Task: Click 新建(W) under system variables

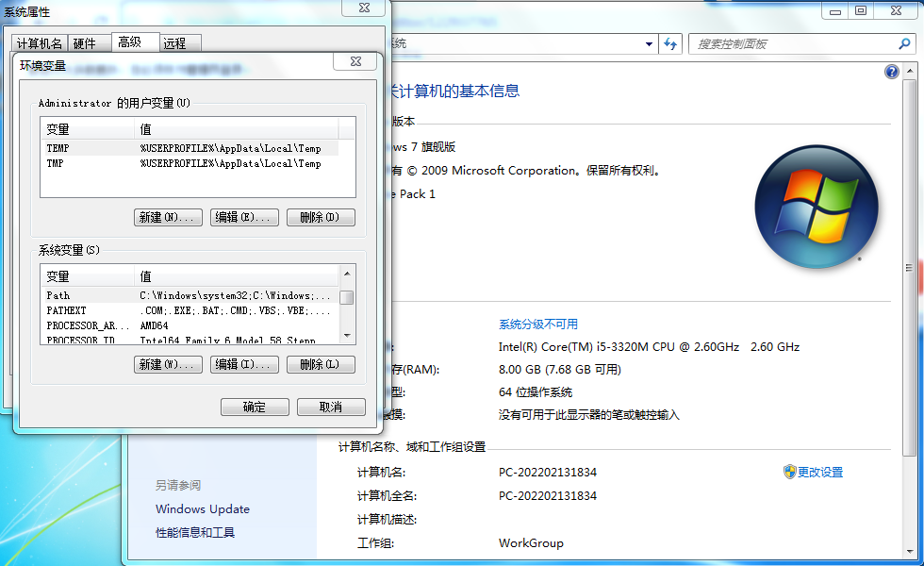Action: click(168, 364)
